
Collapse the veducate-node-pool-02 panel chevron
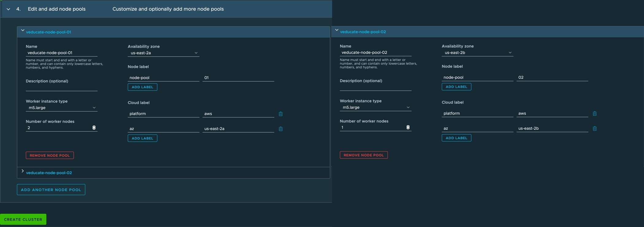click(x=337, y=30)
